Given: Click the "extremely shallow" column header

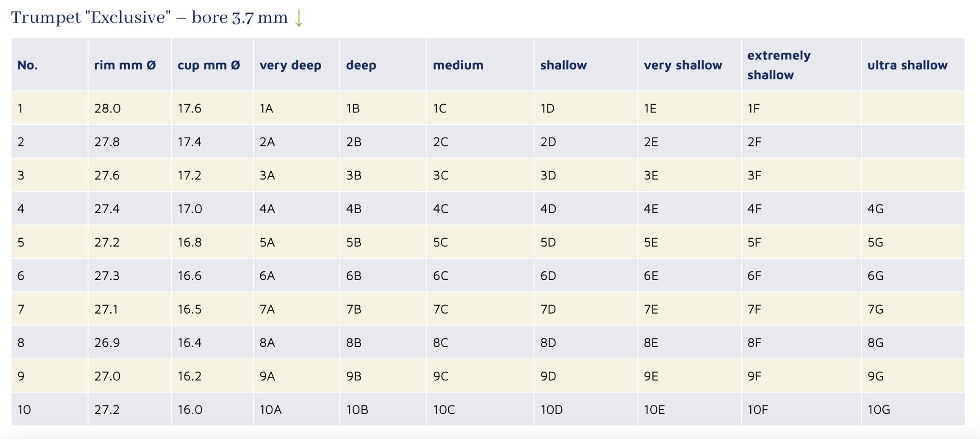Looking at the screenshot, I should 779,65.
